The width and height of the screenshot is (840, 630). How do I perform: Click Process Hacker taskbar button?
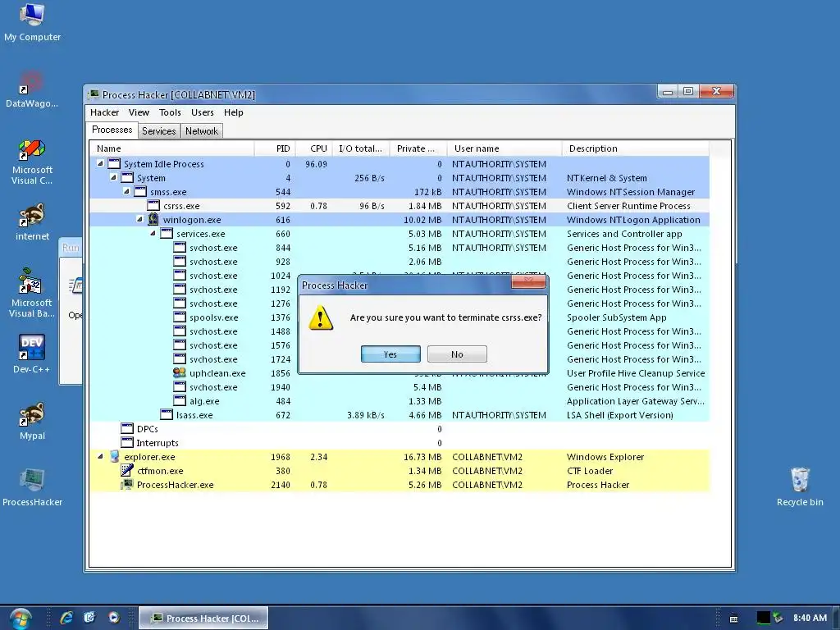pyautogui.click(x=203, y=619)
